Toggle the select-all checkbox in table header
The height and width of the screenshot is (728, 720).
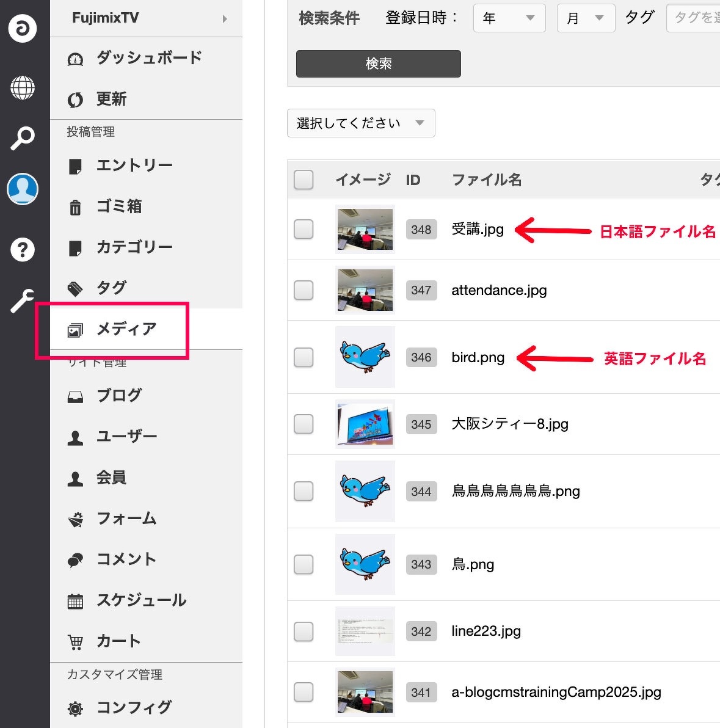click(304, 180)
